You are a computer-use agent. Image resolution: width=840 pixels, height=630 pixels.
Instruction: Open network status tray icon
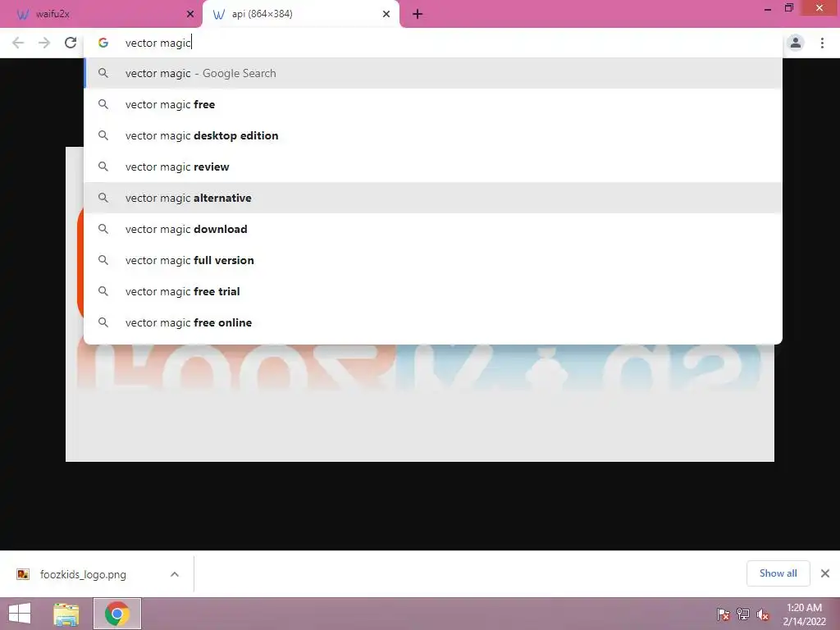pyautogui.click(x=743, y=614)
